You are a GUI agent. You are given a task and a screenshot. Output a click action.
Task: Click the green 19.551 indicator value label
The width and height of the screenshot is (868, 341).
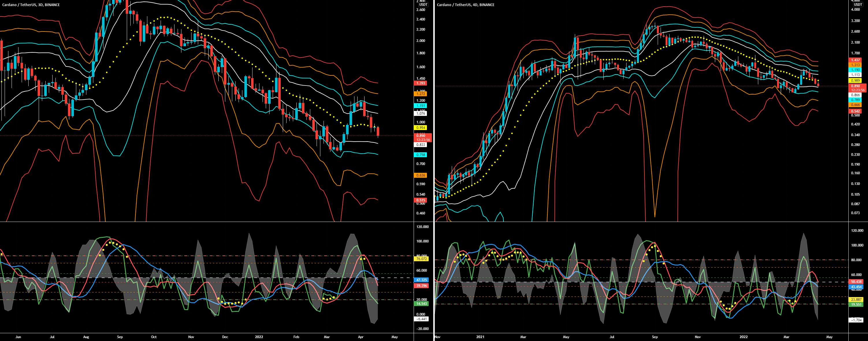point(856,304)
